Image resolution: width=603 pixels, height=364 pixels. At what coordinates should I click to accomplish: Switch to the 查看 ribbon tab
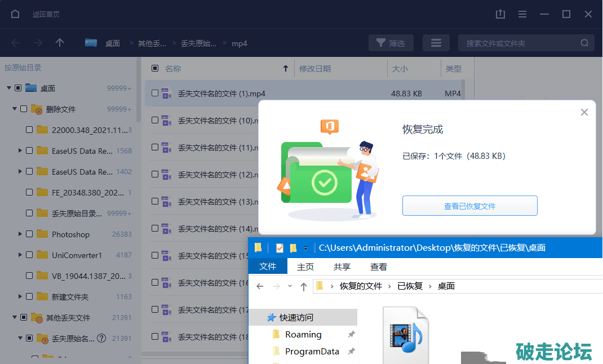[x=378, y=267]
